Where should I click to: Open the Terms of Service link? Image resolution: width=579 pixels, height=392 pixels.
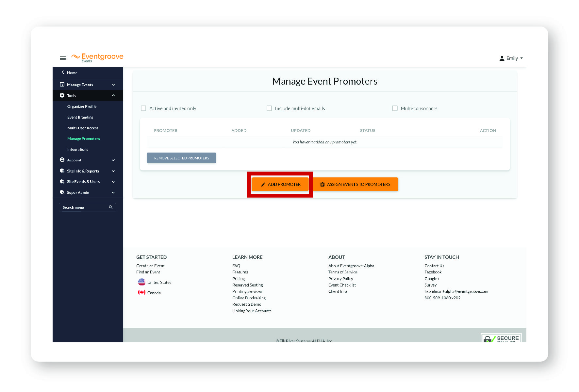[343, 272]
